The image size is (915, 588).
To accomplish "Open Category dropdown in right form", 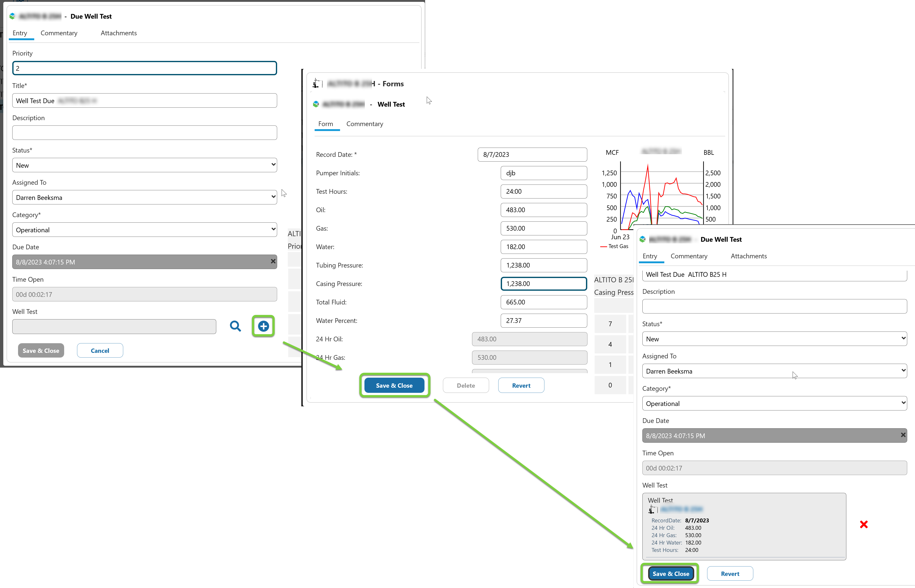I will (774, 403).
